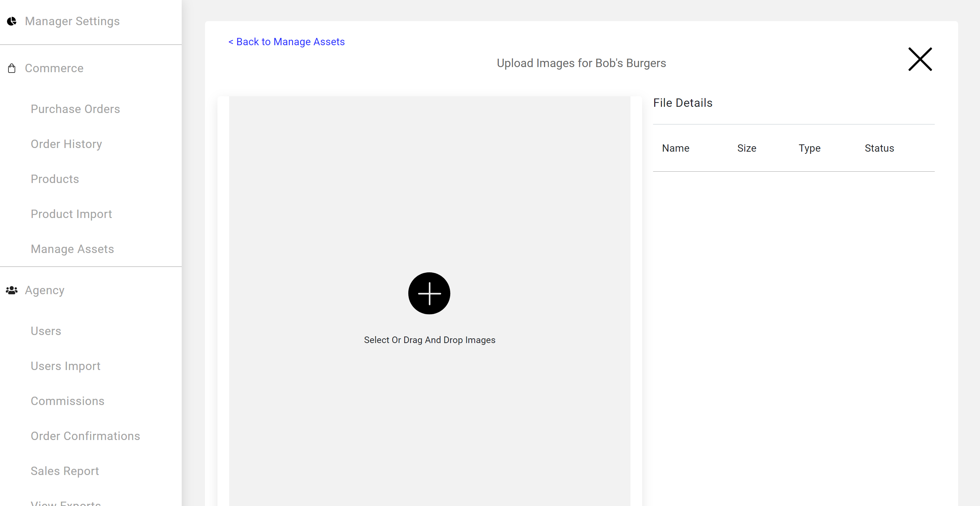Open Order Confirmations sidebar entry

[x=85, y=436]
